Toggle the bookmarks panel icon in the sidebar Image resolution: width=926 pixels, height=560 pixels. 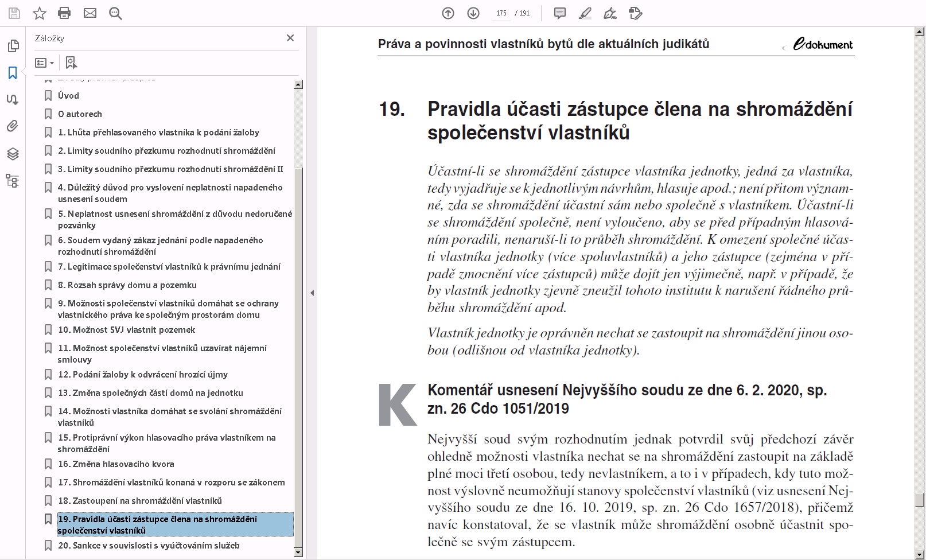coord(13,73)
